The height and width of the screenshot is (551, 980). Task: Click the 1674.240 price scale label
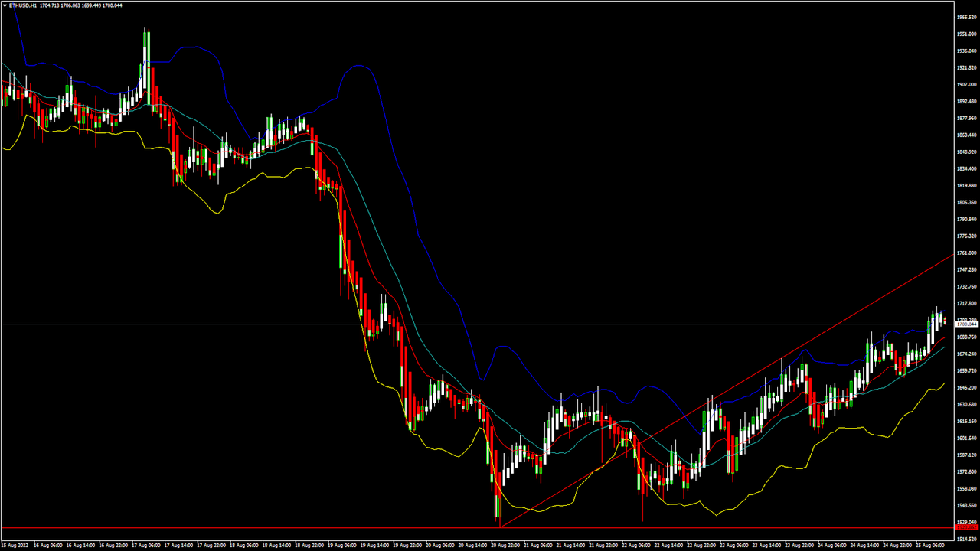[x=967, y=354]
